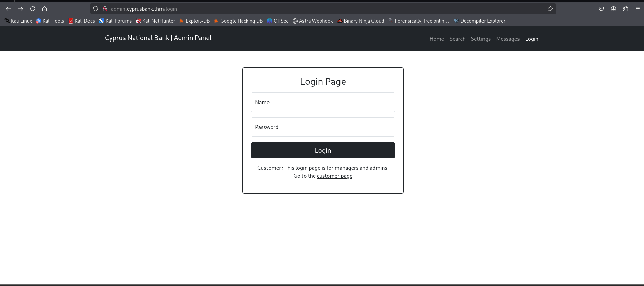Open the browser home page icon
Viewport: 644px width, 286px height.
point(45,9)
